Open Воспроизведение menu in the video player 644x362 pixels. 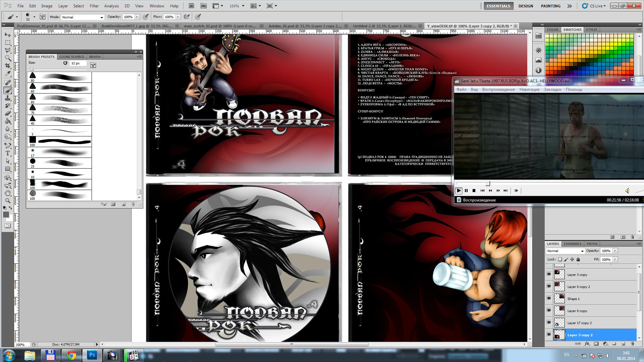[498, 89]
